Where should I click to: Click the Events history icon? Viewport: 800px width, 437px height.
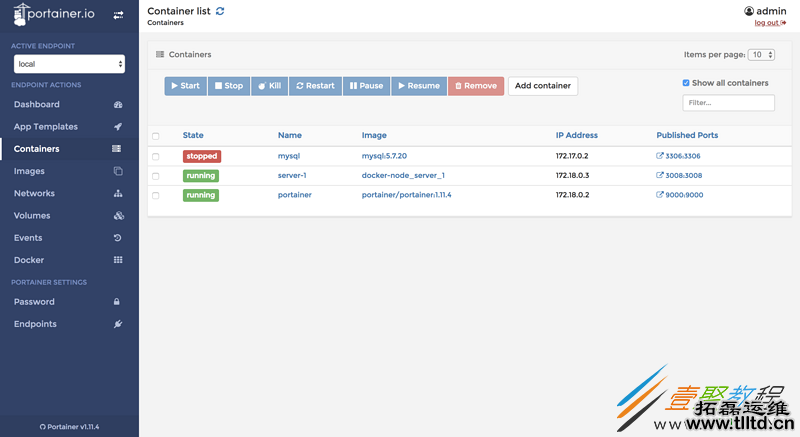(x=118, y=238)
